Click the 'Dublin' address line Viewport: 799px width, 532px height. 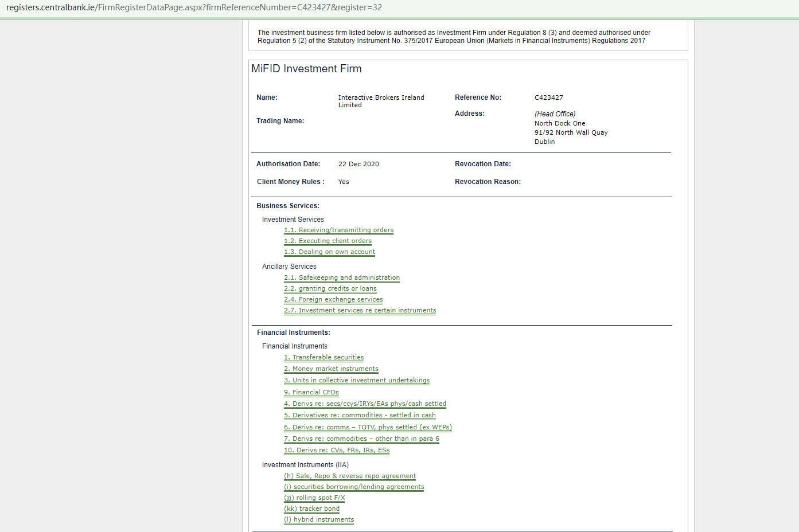coord(544,142)
